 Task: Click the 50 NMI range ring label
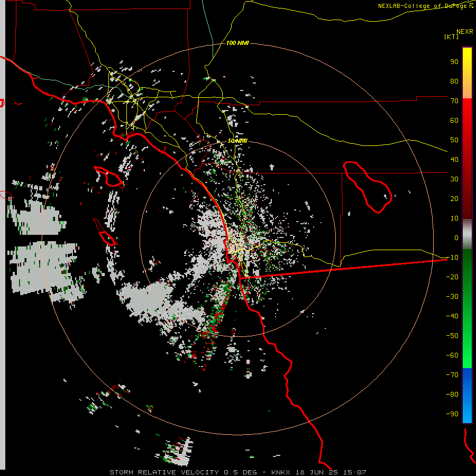[237, 141]
